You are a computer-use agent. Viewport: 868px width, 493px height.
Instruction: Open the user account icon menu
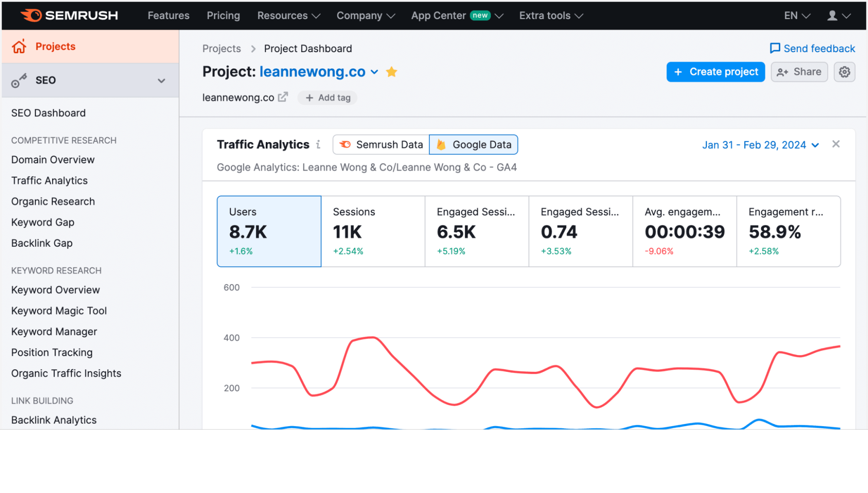coord(838,16)
